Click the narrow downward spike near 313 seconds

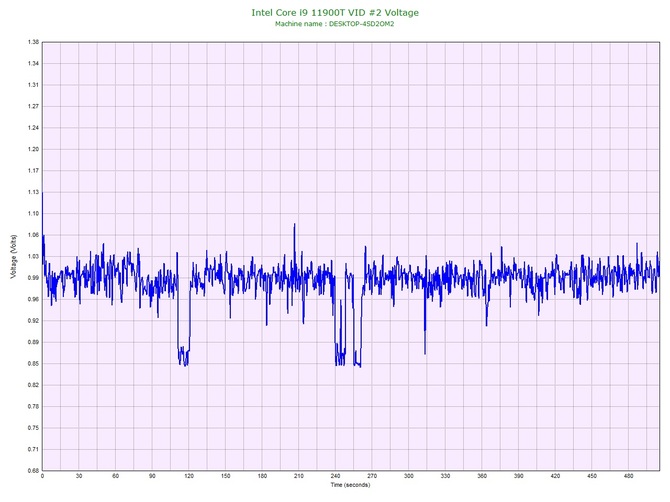425,316
